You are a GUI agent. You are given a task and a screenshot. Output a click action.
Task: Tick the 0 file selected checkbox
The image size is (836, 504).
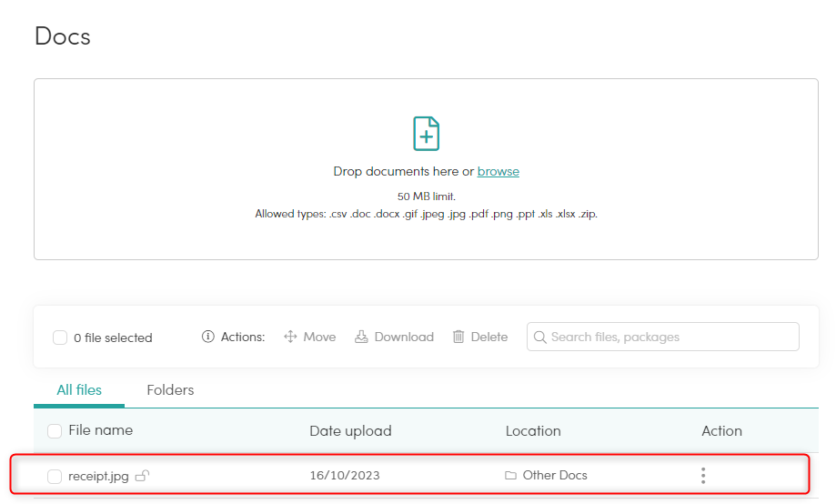(x=60, y=338)
